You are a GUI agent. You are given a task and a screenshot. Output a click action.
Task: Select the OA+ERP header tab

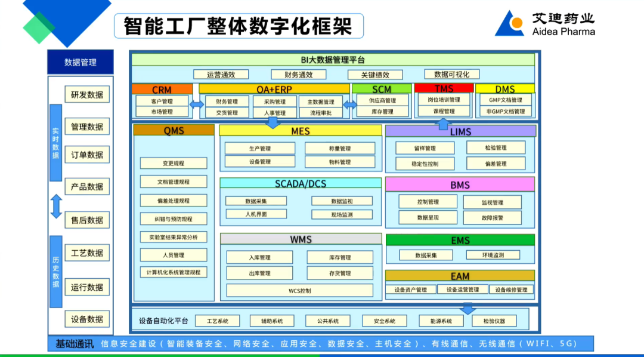(x=273, y=89)
